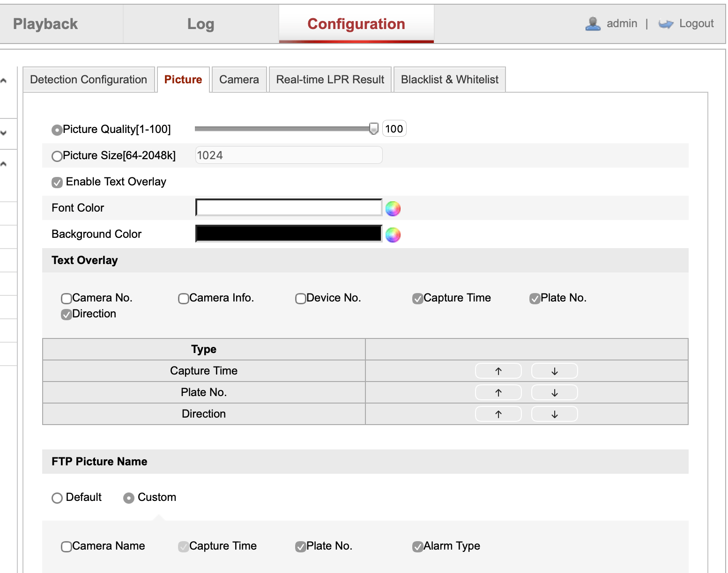
Task: Click the Picture Size input field
Action: point(289,155)
